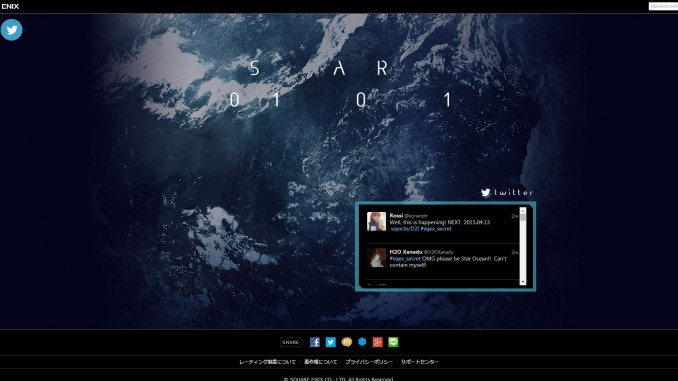Open H2O Xanadu's avatar thumbnail
Viewport: 678px width, 381px height.
376,258
